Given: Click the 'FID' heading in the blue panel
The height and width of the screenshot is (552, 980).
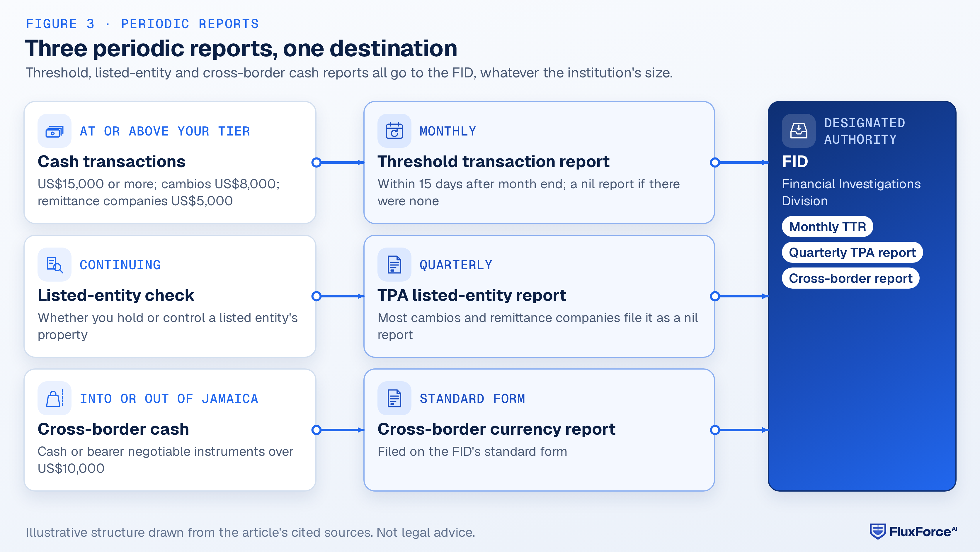Looking at the screenshot, I should (795, 162).
